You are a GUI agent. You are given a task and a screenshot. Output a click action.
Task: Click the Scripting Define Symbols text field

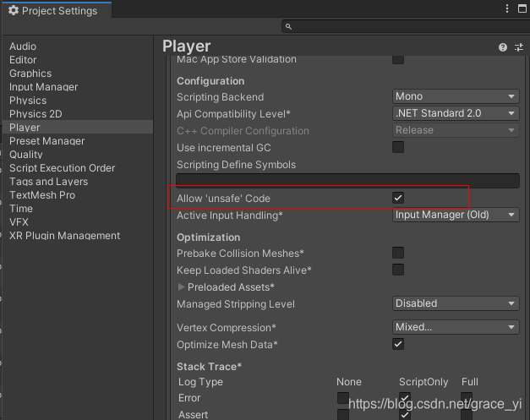pos(347,181)
